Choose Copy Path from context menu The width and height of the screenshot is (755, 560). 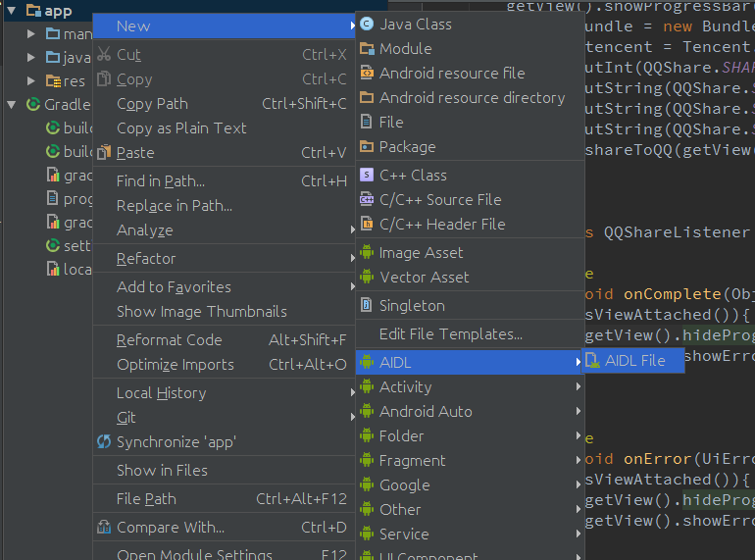[152, 103]
